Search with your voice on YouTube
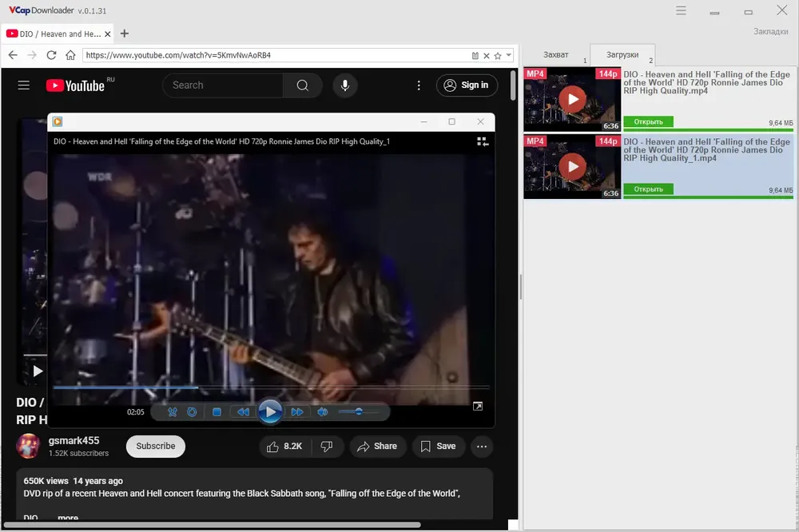This screenshot has width=799, height=532. coord(345,85)
